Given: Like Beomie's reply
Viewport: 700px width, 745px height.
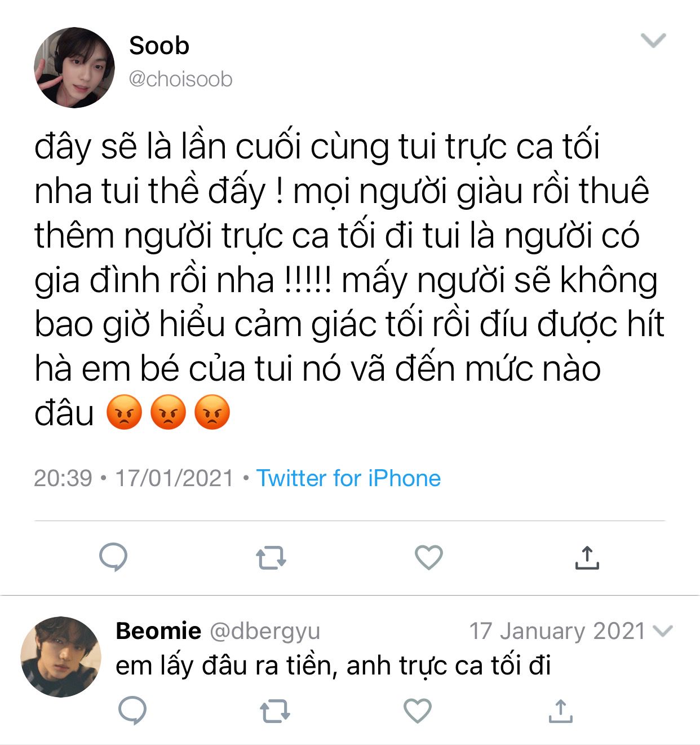Looking at the screenshot, I should click(x=418, y=711).
